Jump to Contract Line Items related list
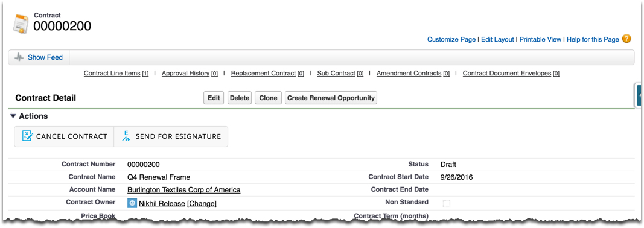The image size is (644, 228). pos(116,74)
